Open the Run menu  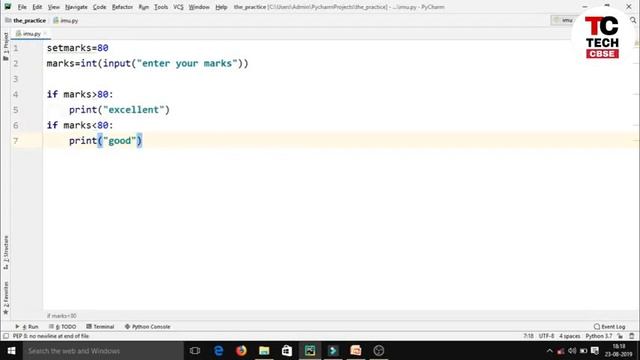click(x=143, y=7)
